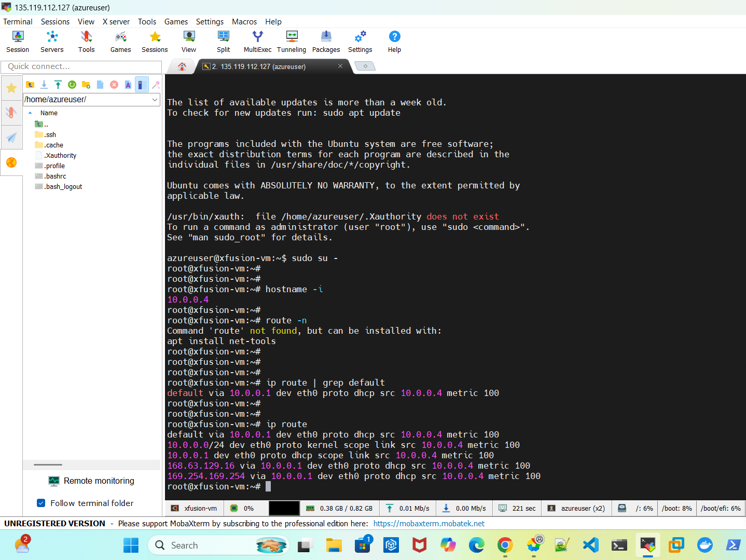Image resolution: width=746 pixels, height=560 pixels.
Task: Click upload arrow icon in SFTP toolbar
Action: (58, 85)
